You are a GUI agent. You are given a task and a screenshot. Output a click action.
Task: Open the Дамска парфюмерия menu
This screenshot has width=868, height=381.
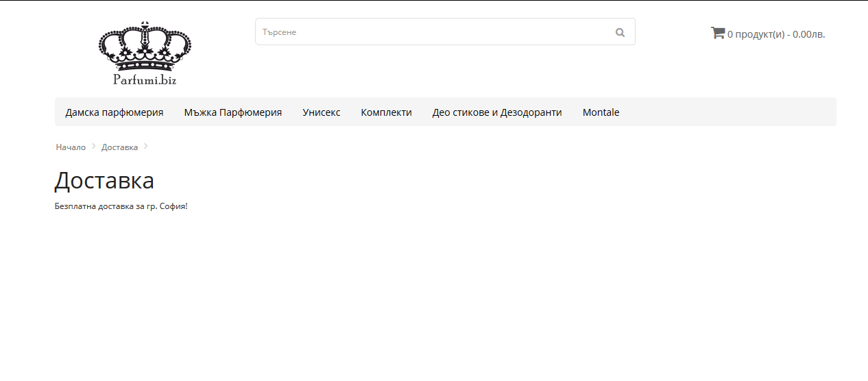[114, 112]
